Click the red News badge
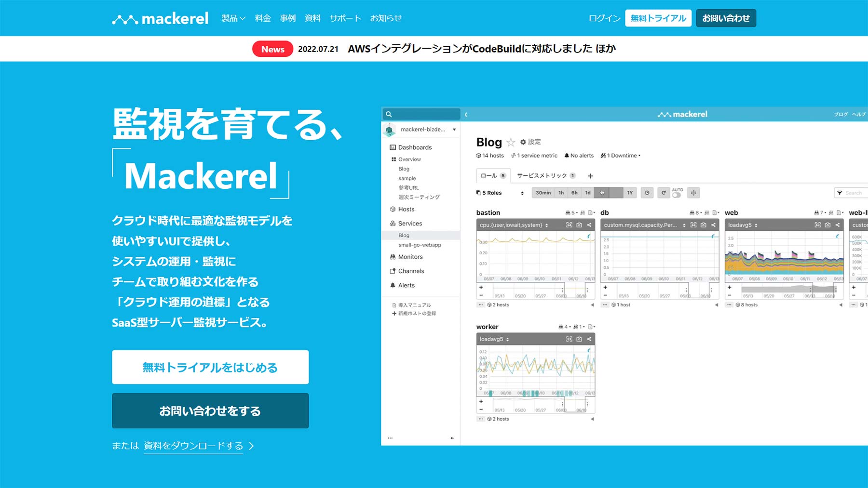Screen dimensions: 868x488 point(272,49)
